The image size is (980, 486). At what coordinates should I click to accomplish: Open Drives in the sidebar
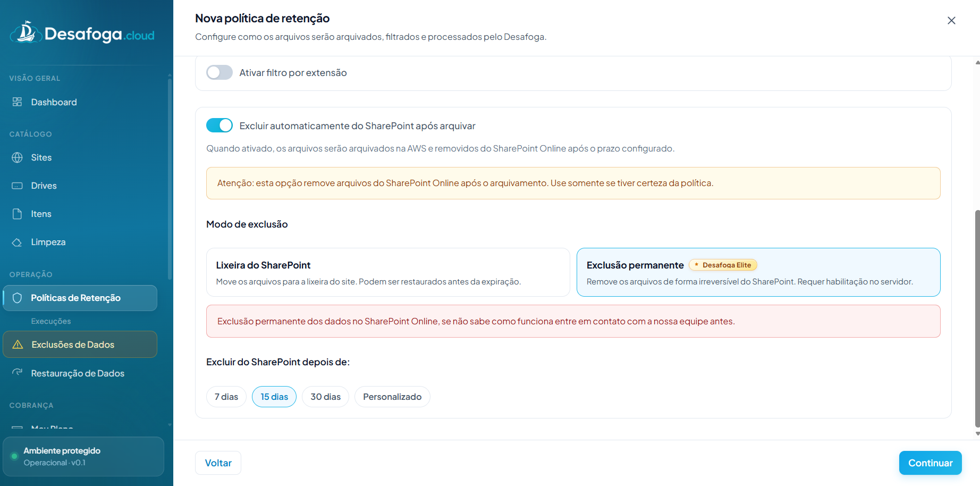(x=80, y=186)
